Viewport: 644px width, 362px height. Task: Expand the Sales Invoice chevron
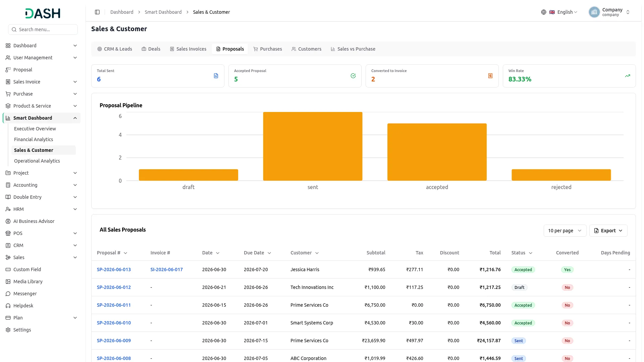(75, 82)
